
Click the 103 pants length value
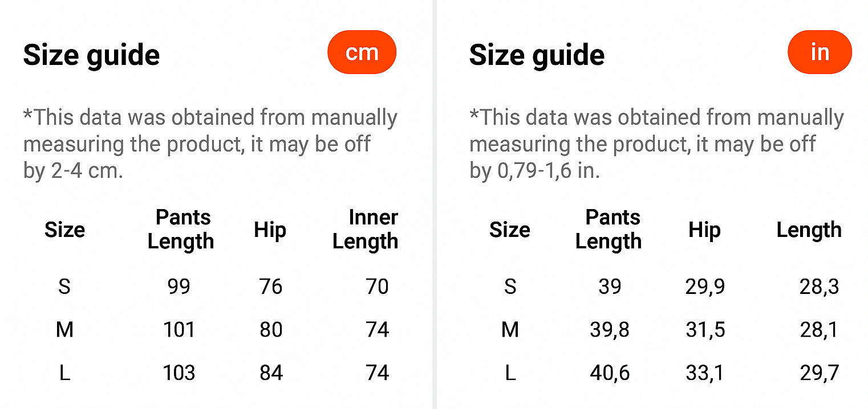coord(179,373)
